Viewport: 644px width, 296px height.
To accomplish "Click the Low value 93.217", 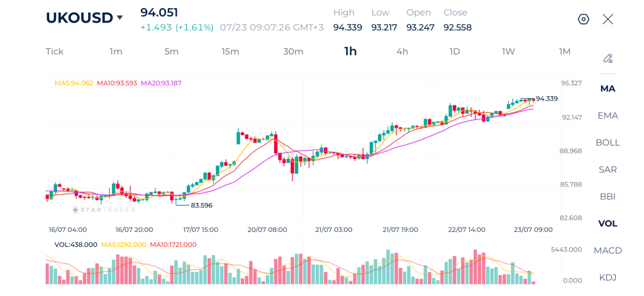I will click(384, 28).
